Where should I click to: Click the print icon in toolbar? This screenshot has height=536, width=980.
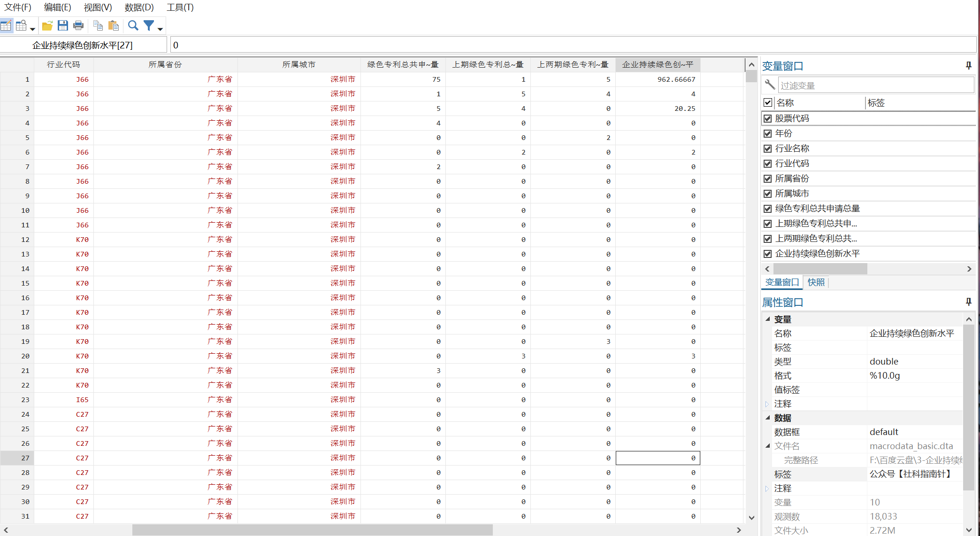pyautogui.click(x=78, y=26)
